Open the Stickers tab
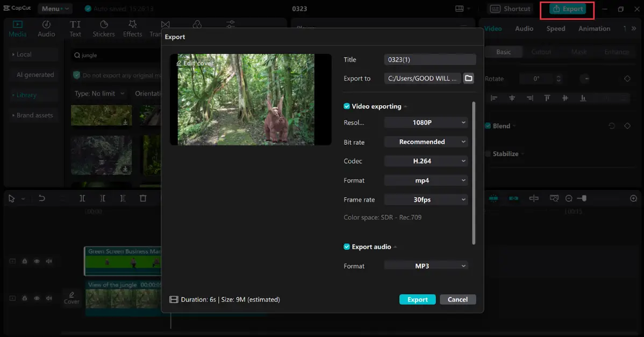 coord(104,29)
